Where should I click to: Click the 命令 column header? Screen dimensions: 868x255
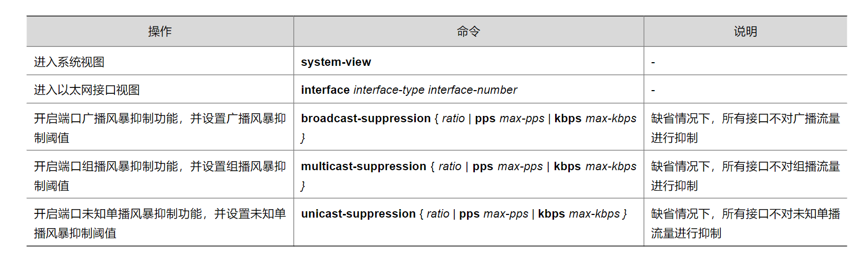[x=468, y=32]
